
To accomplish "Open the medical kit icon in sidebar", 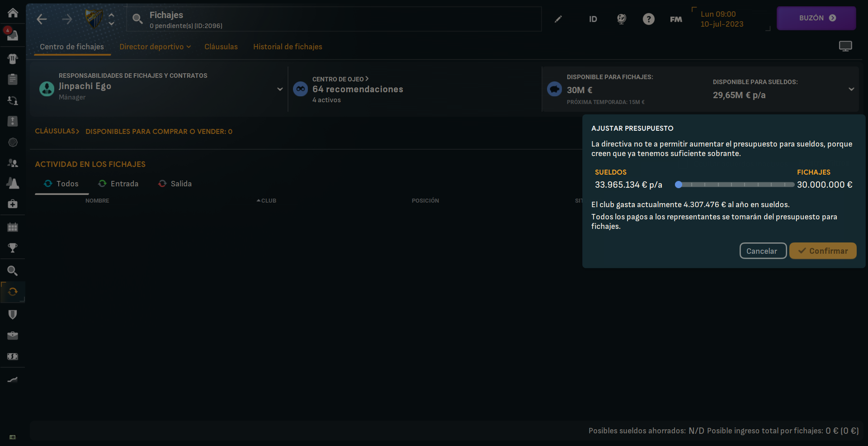I will (x=13, y=204).
